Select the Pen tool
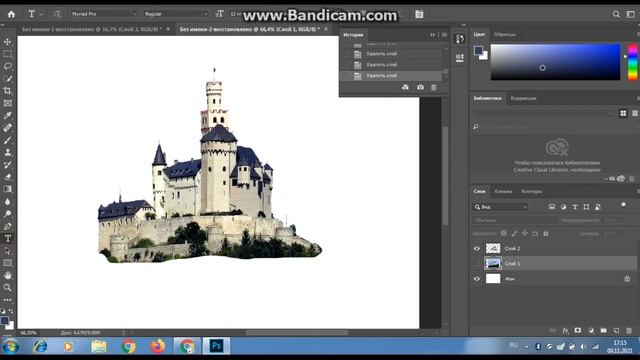This screenshot has height=360, width=640. (7, 226)
